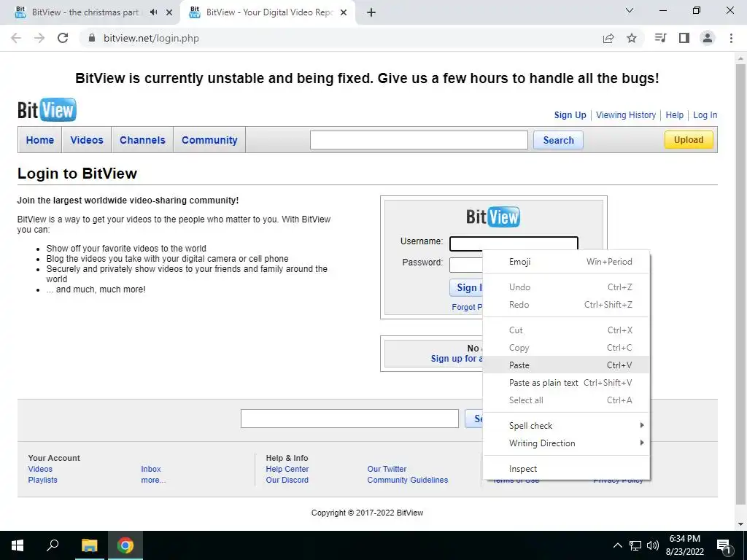
Task: Click the volume speaker tray icon
Action: click(653, 545)
